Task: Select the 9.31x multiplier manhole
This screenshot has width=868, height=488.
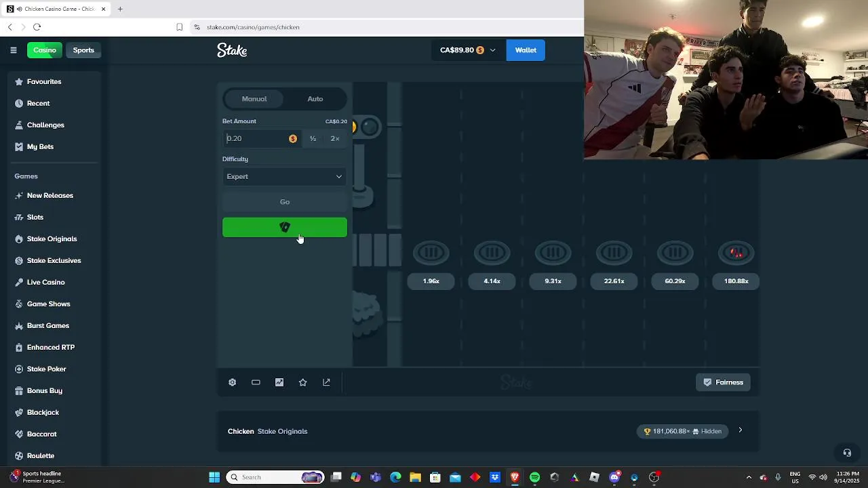Action: click(x=553, y=253)
